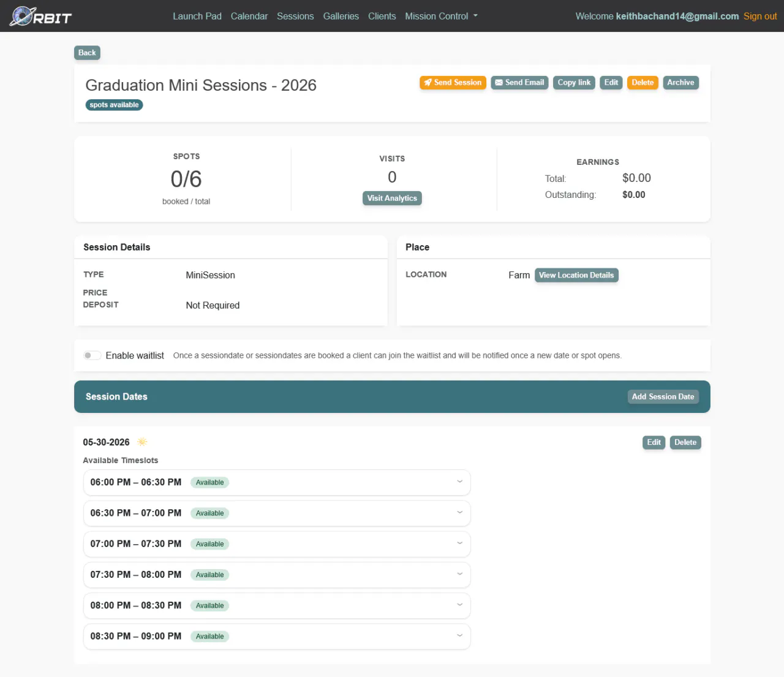This screenshot has height=677, width=784.
Task: Open the Mission Control dropdown menu
Action: (x=441, y=16)
